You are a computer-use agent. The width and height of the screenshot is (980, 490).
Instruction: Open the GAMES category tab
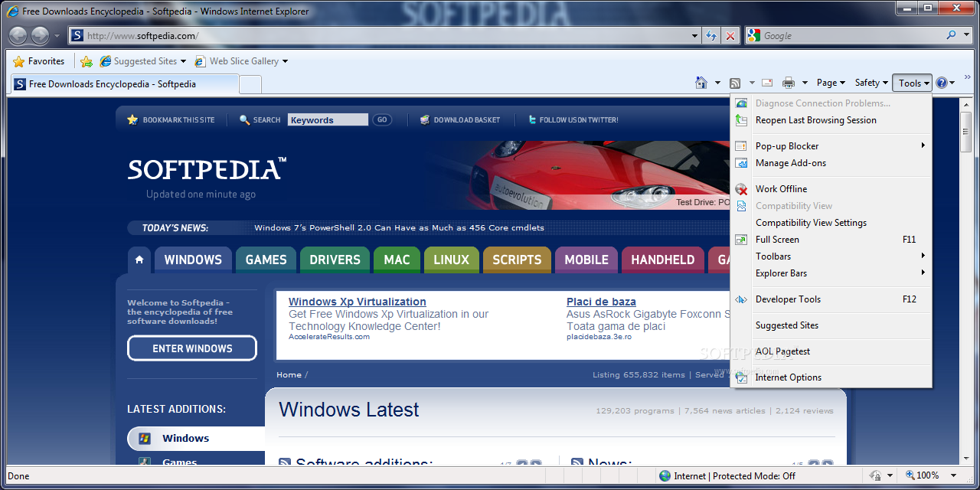(x=266, y=260)
